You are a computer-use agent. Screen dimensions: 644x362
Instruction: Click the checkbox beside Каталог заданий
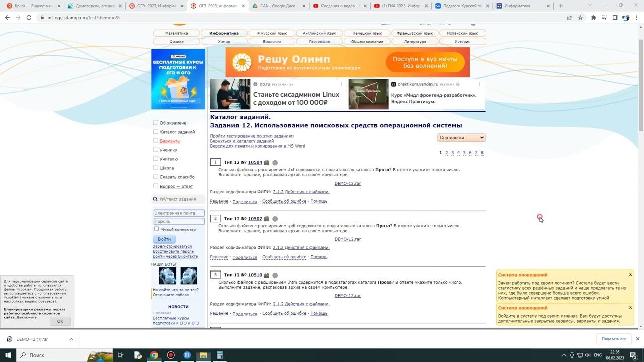pos(156,131)
